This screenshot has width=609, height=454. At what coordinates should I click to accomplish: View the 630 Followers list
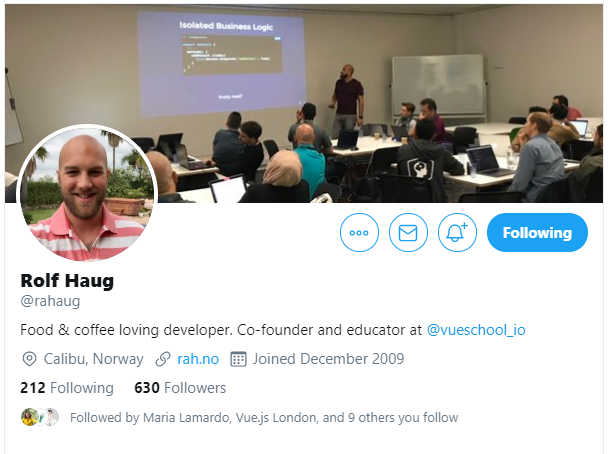point(180,388)
